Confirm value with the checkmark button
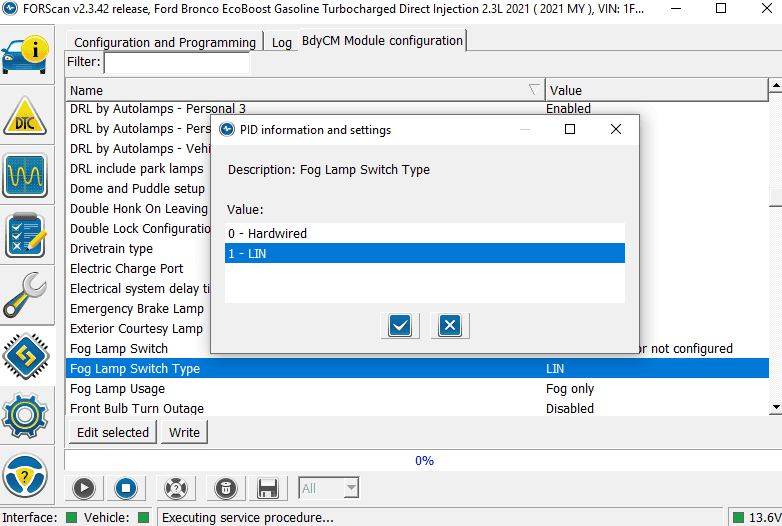The height and width of the screenshot is (526, 782). (x=400, y=326)
